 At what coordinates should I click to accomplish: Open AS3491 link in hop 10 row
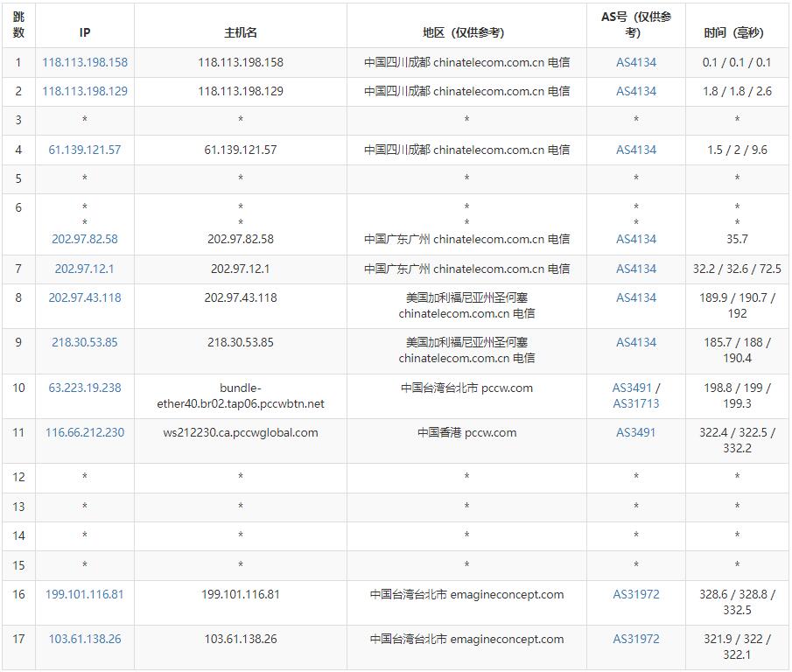tap(632, 388)
